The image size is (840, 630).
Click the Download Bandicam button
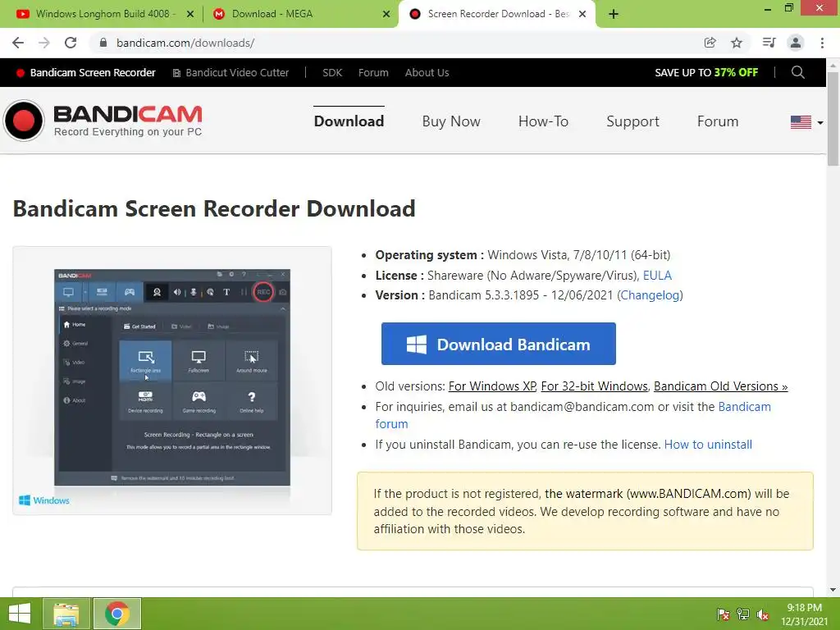(498, 344)
